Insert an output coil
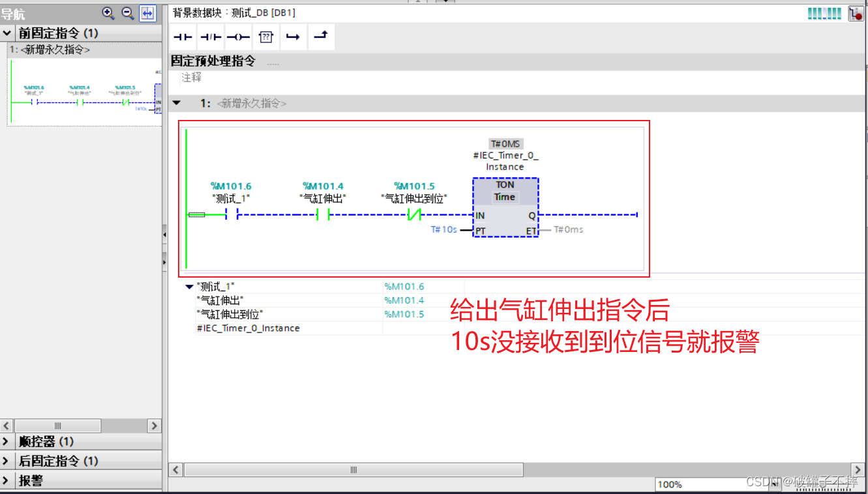 click(x=238, y=37)
